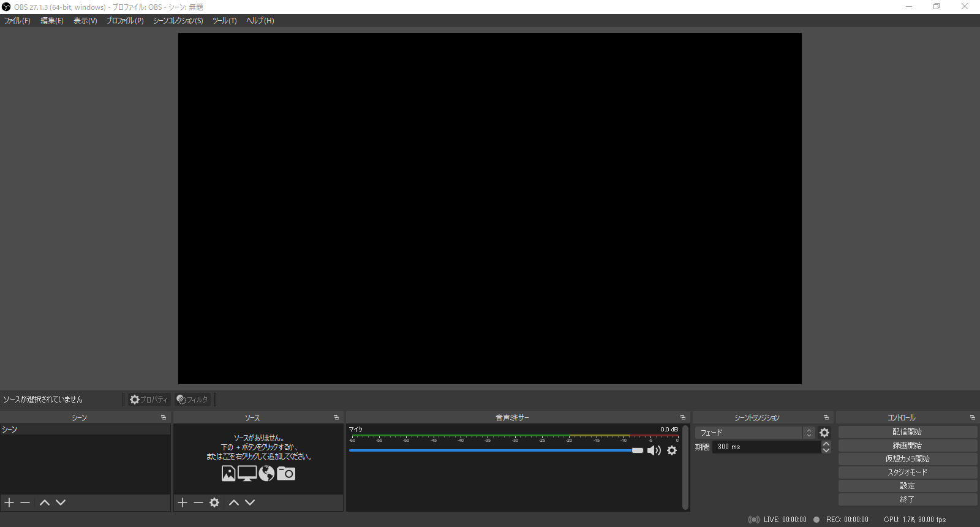Move scene up with up arrow
The image size is (980, 527).
(x=45, y=502)
